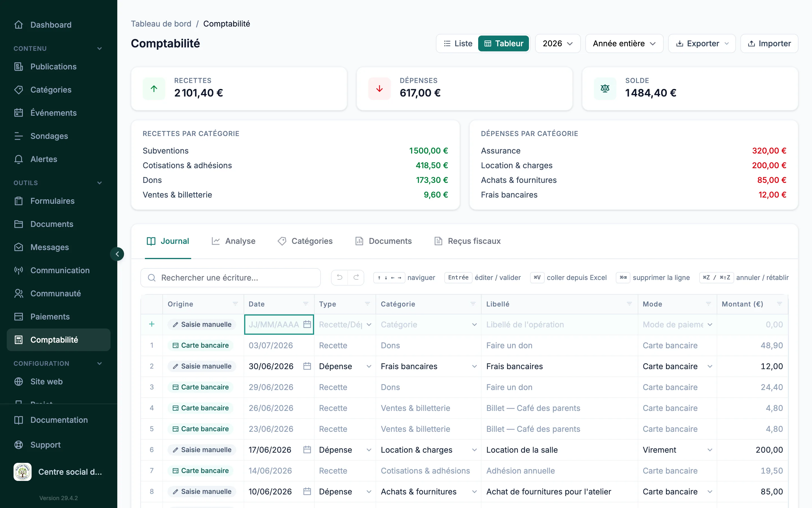Click the Location de la salle cell

[x=560, y=450]
